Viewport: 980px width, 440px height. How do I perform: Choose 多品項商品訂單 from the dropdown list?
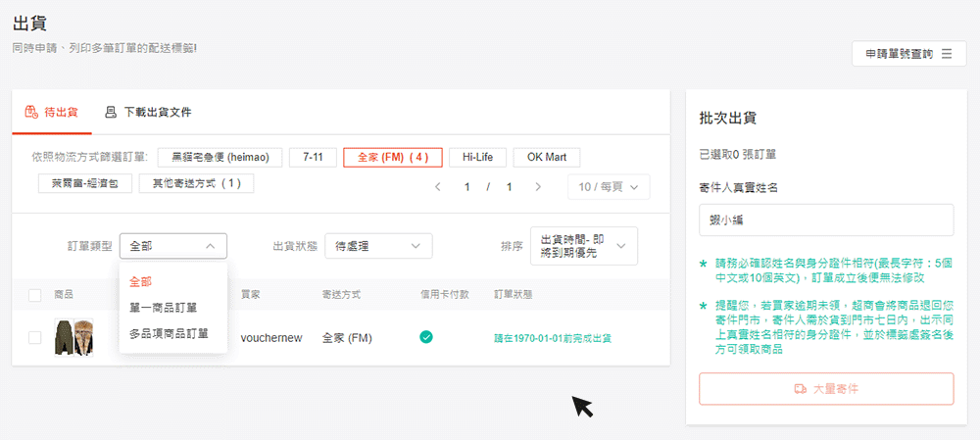[169, 333]
